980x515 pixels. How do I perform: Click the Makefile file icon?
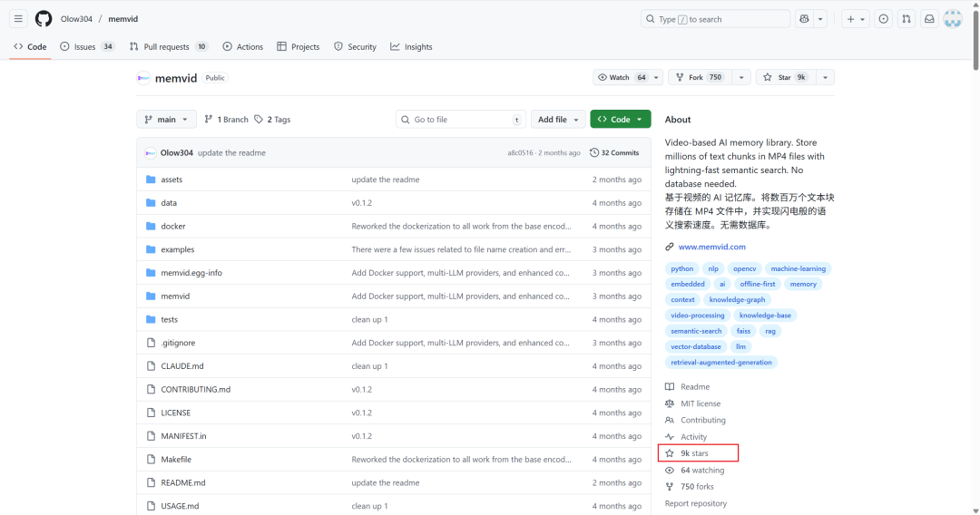point(151,459)
